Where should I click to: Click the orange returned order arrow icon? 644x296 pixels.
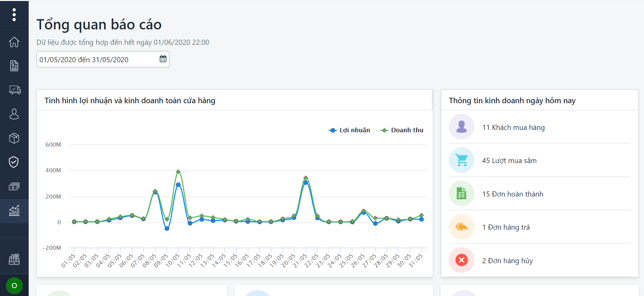click(x=461, y=227)
